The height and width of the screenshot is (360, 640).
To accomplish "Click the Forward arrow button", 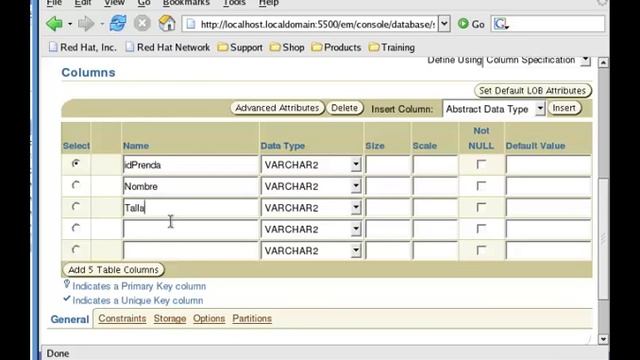I will pyautogui.click(x=86, y=24).
